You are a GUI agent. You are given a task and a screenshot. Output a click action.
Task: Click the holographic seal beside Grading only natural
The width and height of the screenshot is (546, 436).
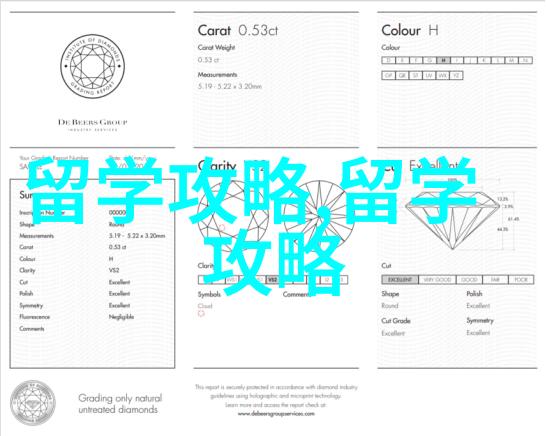pyautogui.click(x=33, y=403)
